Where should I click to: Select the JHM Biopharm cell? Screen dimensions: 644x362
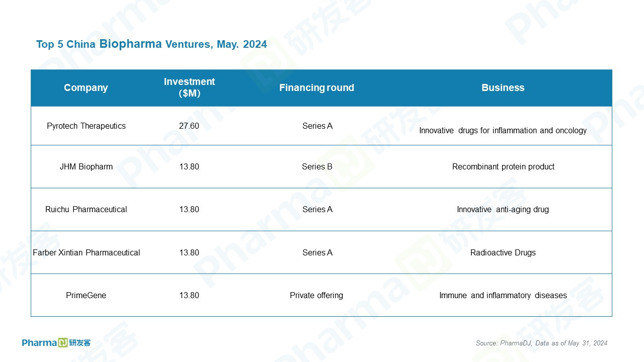(86, 166)
